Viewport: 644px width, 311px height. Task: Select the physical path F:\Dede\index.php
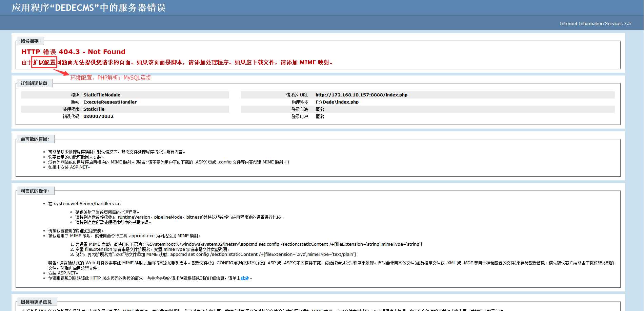[337, 102]
